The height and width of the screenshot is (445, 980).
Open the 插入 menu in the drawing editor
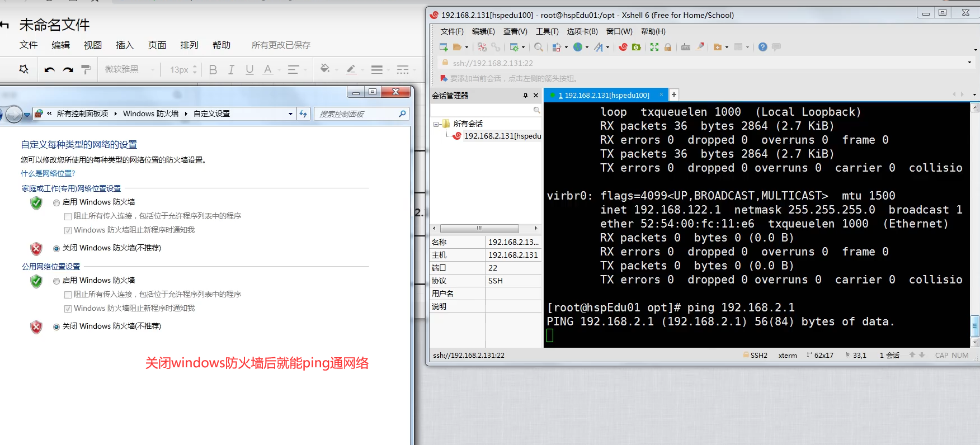pos(125,45)
